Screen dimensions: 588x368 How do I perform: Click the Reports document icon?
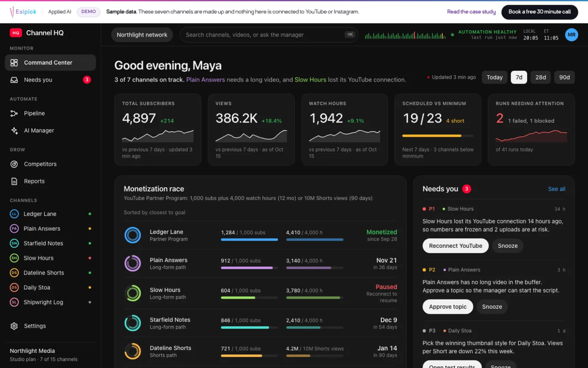(14, 182)
